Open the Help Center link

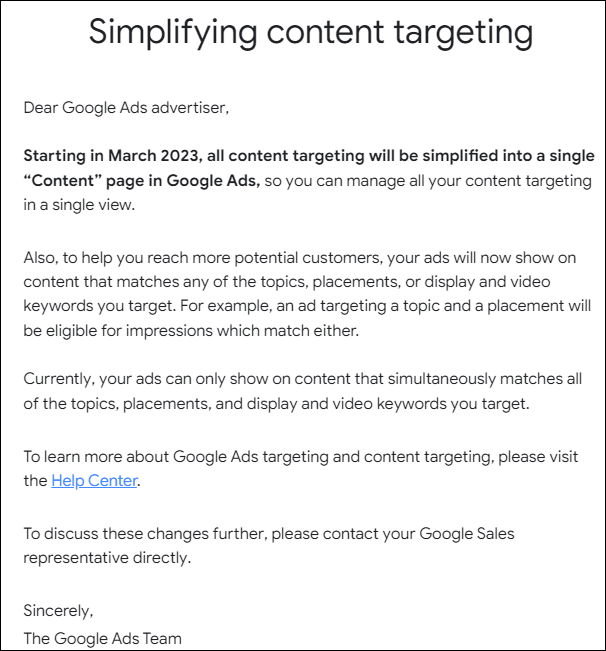[94, 481]
